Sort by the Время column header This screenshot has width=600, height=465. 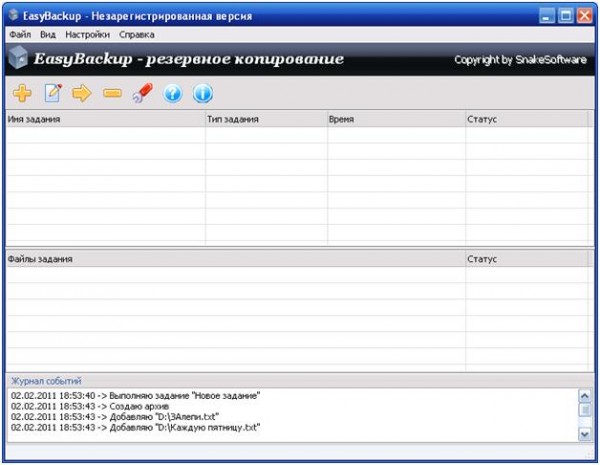(396, 119)
